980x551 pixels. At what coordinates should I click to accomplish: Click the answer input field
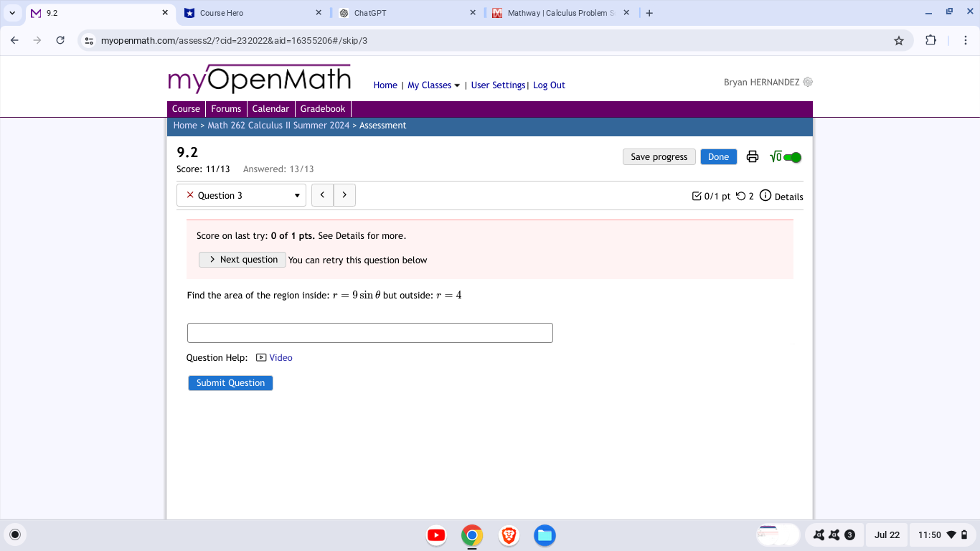click(370, 333)
